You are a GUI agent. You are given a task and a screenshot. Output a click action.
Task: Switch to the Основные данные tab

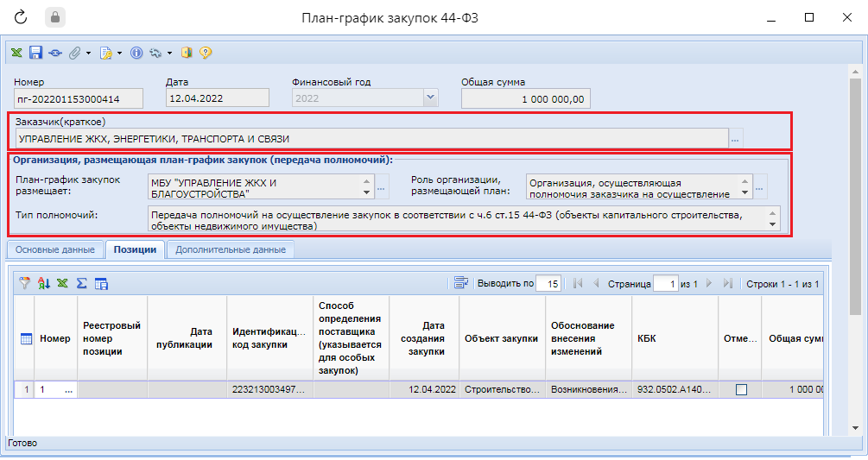coord(55,250)
